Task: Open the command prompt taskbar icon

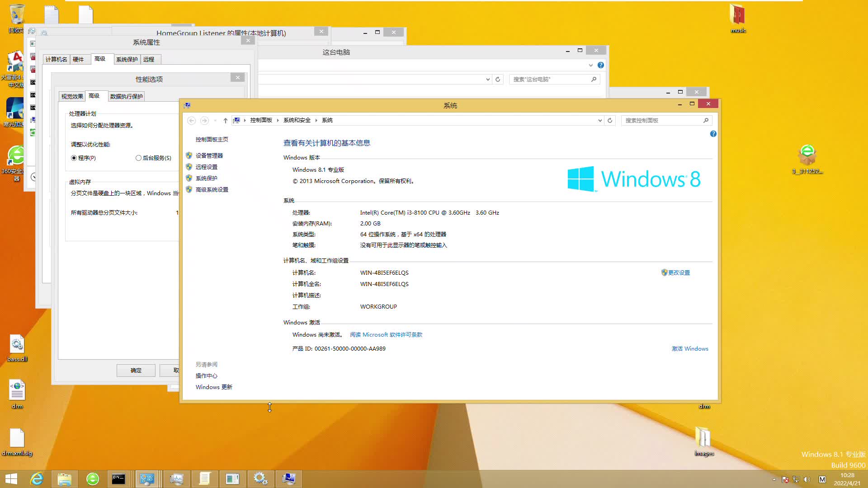Action: tap(118, 479)
